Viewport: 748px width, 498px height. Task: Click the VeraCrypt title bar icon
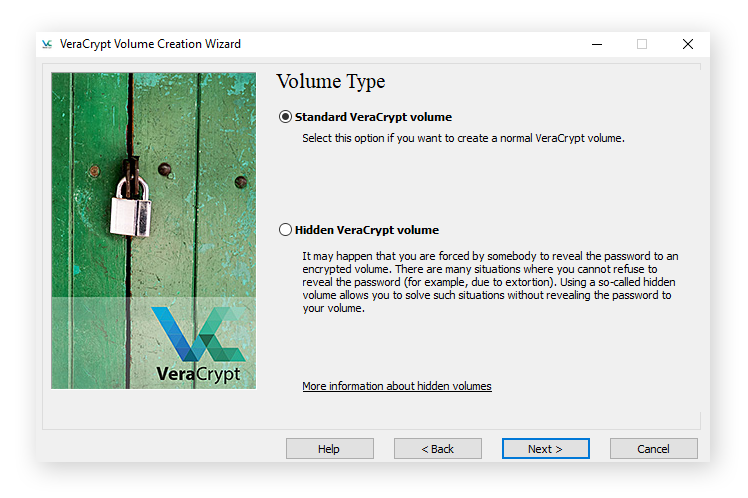point(47,44)
